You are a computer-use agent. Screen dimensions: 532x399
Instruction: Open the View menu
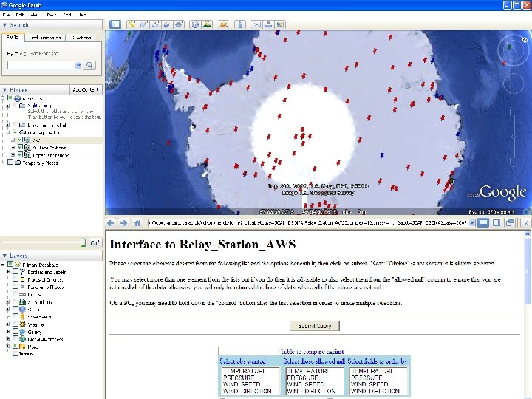pos(35,15)
